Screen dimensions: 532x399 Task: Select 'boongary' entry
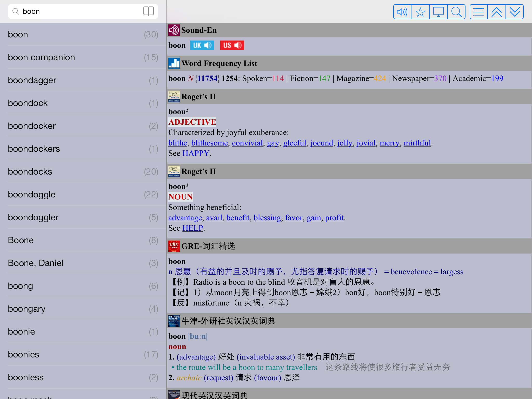(x=83, y=309)
